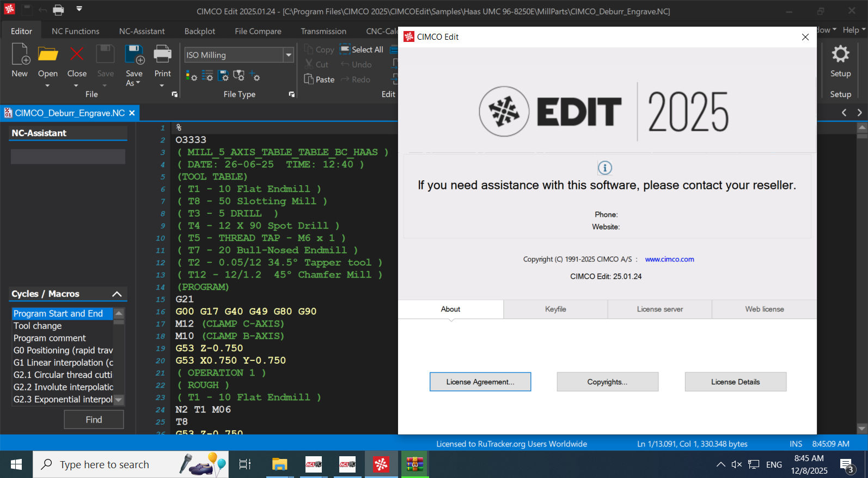868x478 pixels.
Task: Click Paste in the Edit group
Action: click(x=320, y=79)
